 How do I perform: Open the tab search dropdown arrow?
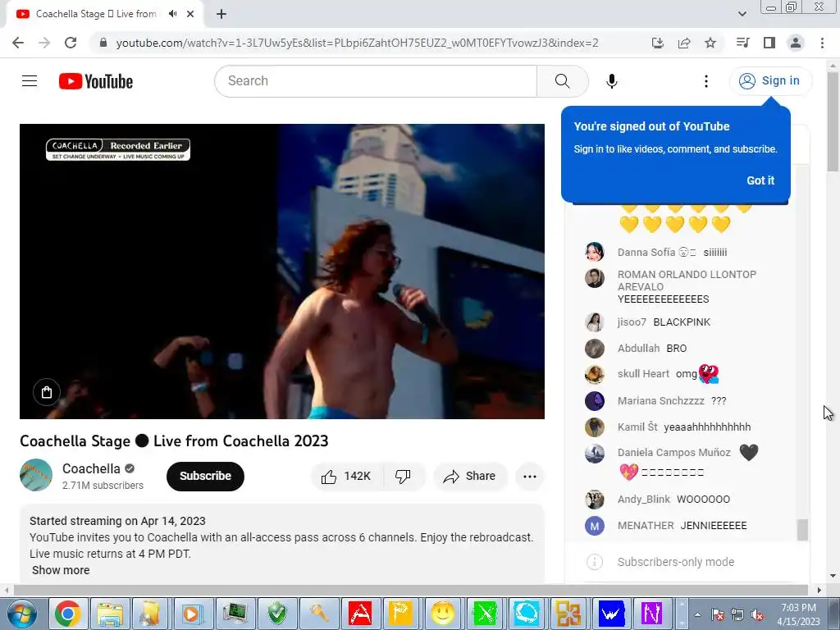[742, 14]
